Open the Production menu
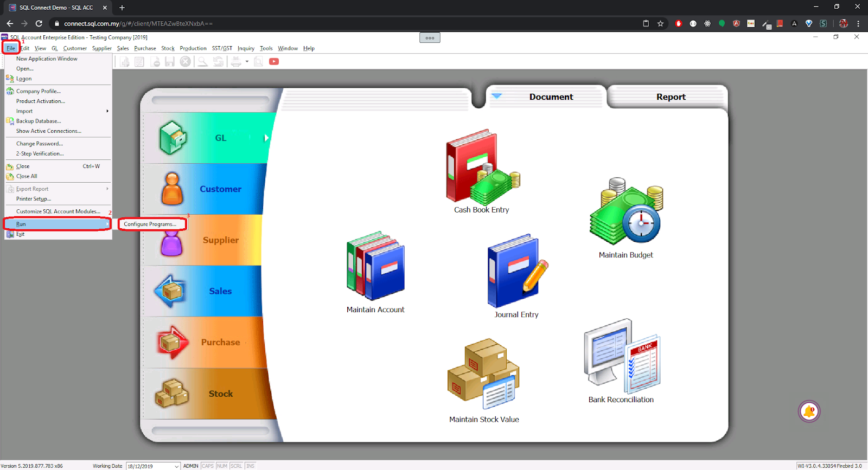 point(193,48)
